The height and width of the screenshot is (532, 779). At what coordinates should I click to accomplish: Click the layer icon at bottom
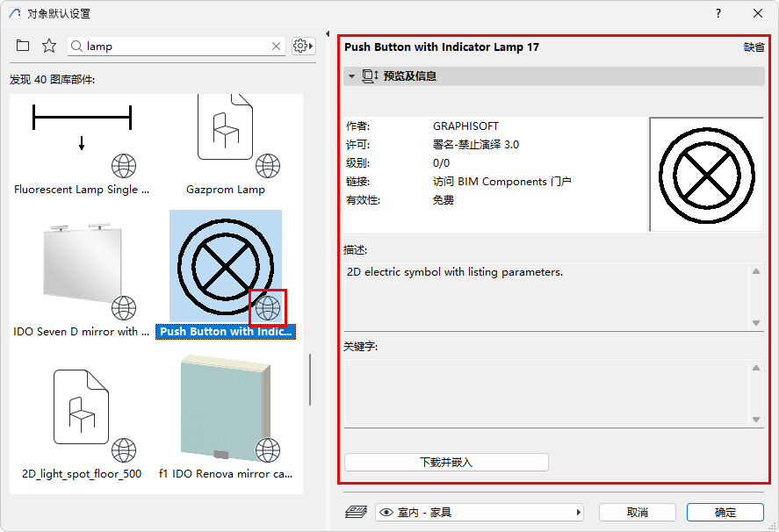pos(356,512)
